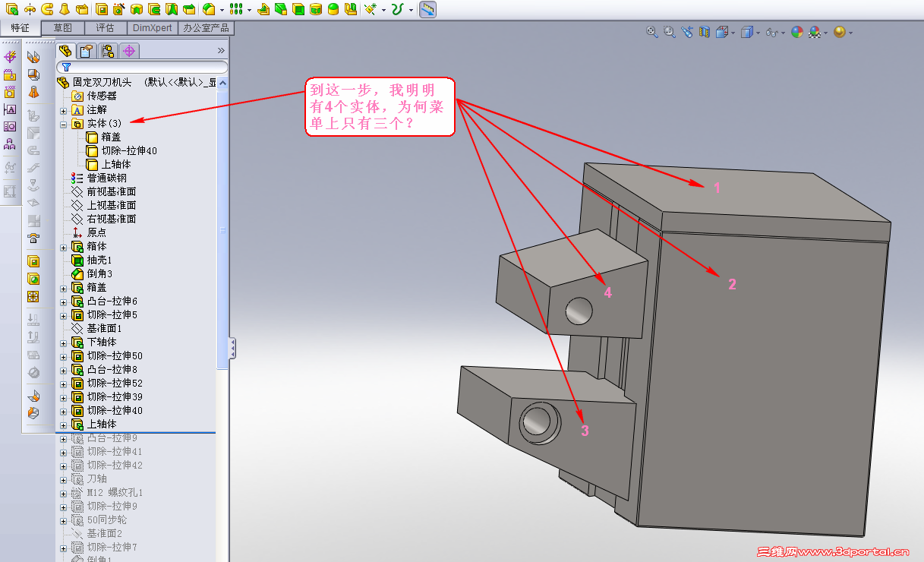Open the Display Style dropdown arrow

pos(758,33)
